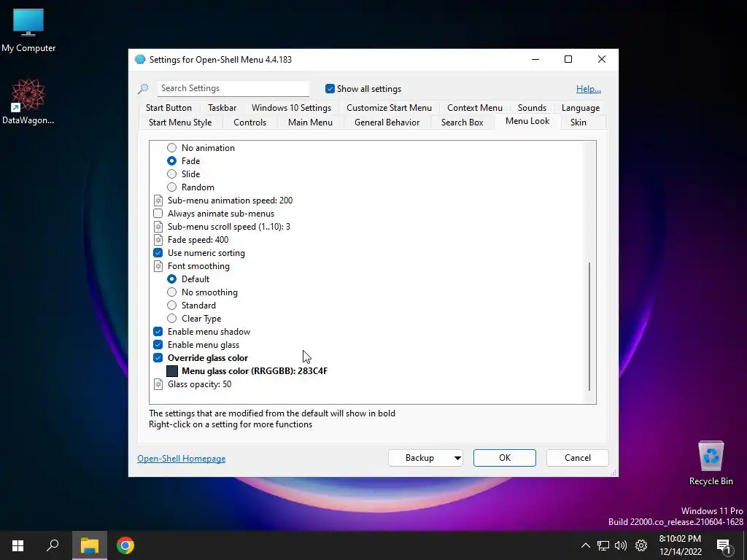Viewport: 747px width, 560px height.
Task: Open the Customize Start Menu tab
Action: pos(389,108)
